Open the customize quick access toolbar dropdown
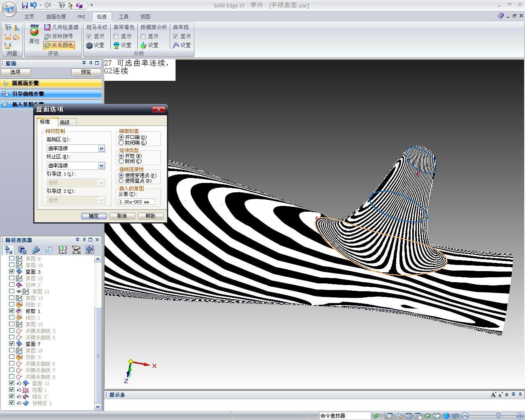 (x=91, y=5)
